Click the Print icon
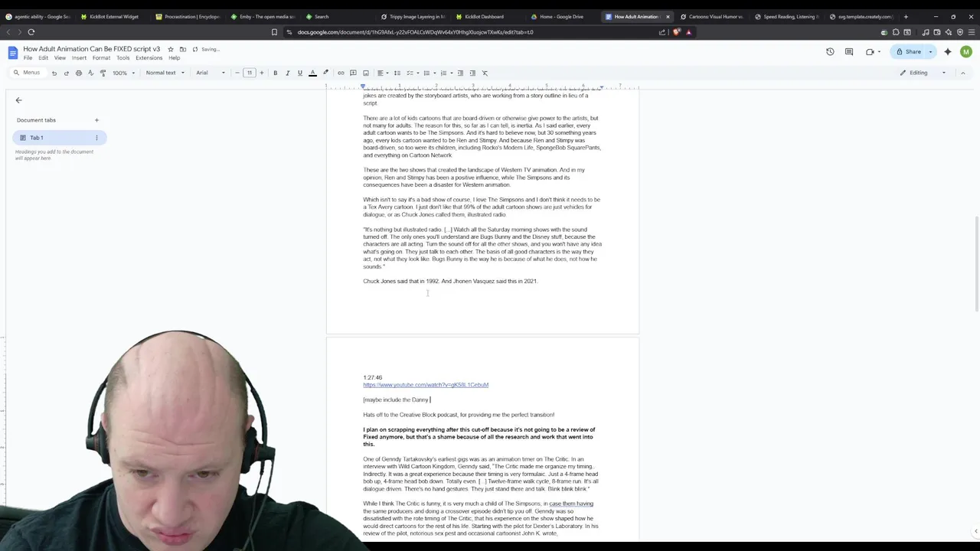 (78, 73)
